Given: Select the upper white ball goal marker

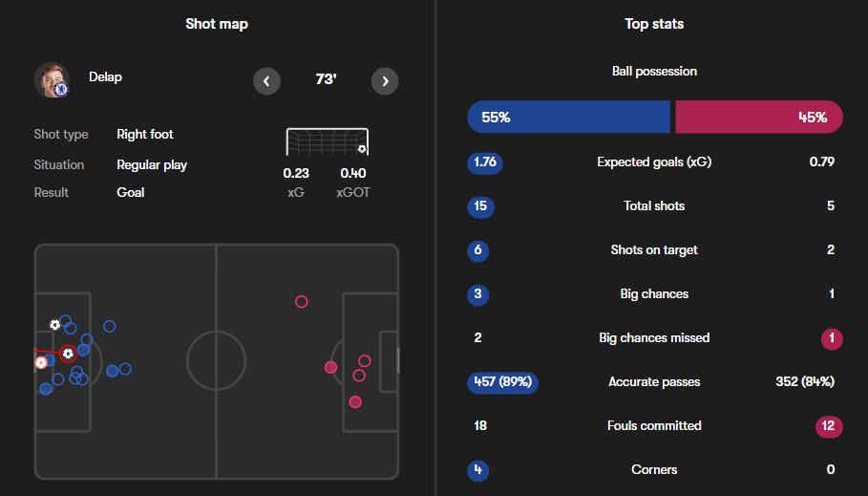Looking at the screenshot, I should point(55,325).
